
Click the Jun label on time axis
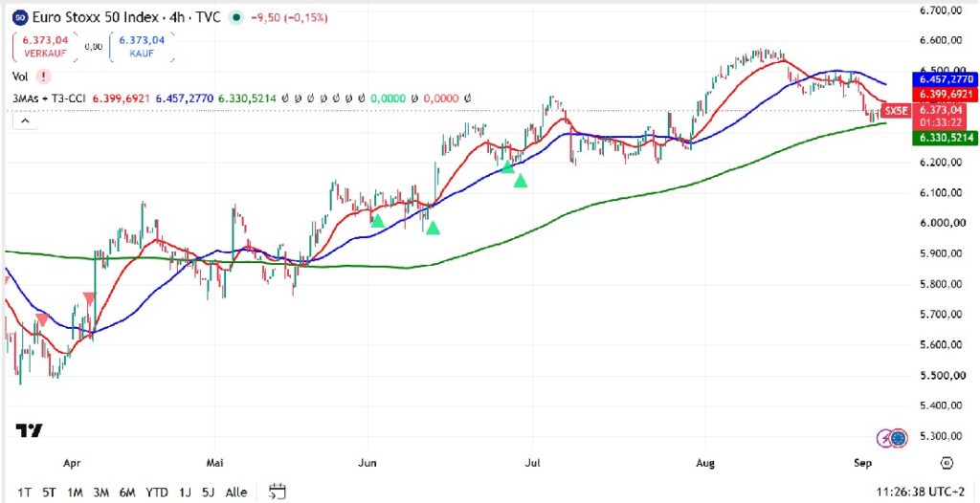tap(368, 464)
